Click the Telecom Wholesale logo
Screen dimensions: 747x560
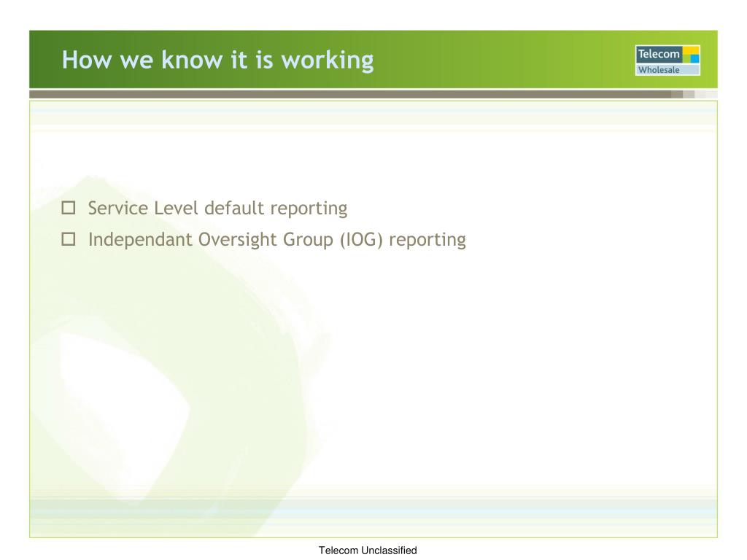point(667,61)
